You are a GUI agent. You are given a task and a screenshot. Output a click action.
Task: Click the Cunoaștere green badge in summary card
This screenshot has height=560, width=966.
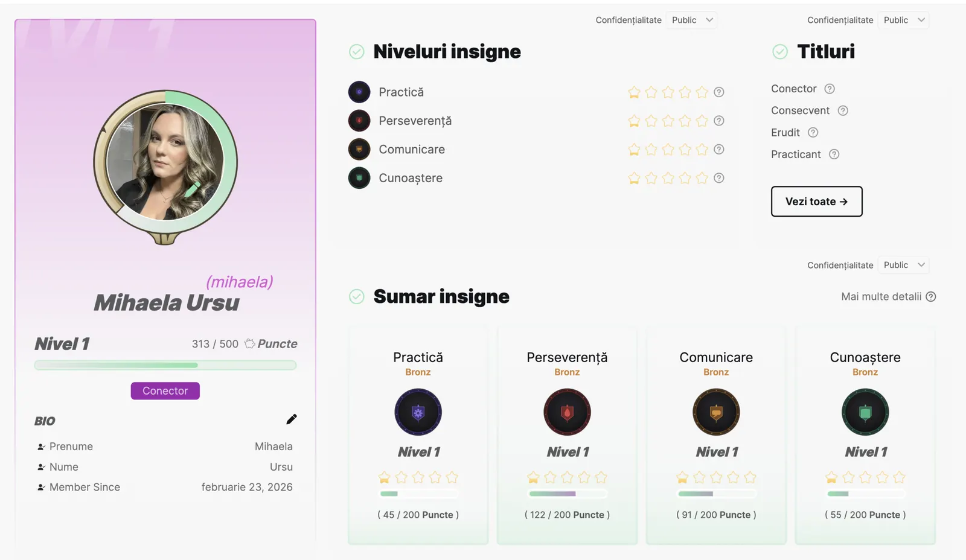click(865, 412)
